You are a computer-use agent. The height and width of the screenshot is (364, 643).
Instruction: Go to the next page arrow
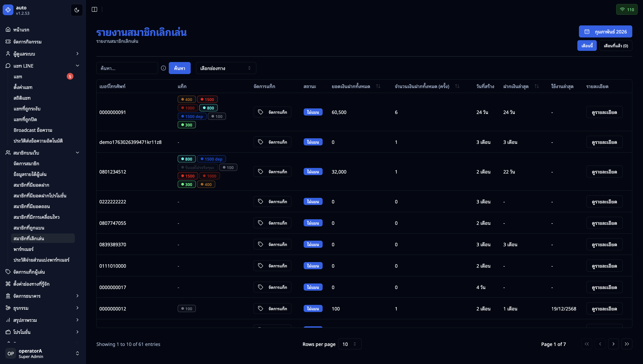tap(613, 344)
